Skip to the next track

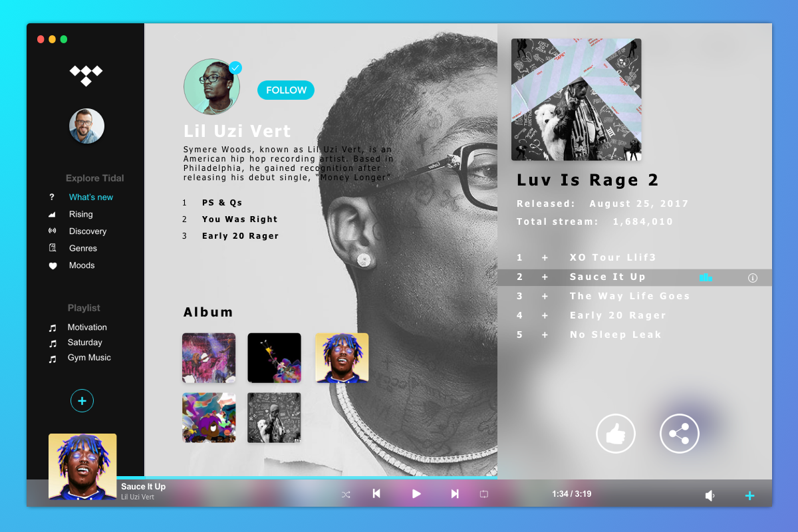[x=455, y=493]
